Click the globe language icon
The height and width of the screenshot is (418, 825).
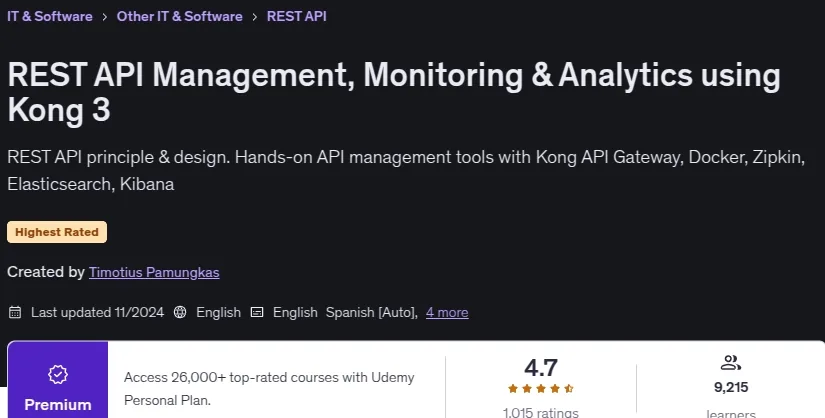[180, 313]
